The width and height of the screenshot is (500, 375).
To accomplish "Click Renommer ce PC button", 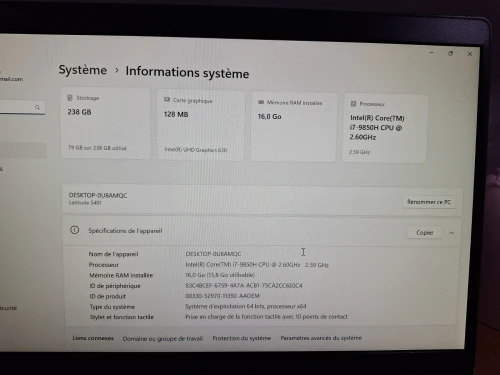I will coord(429,202).
